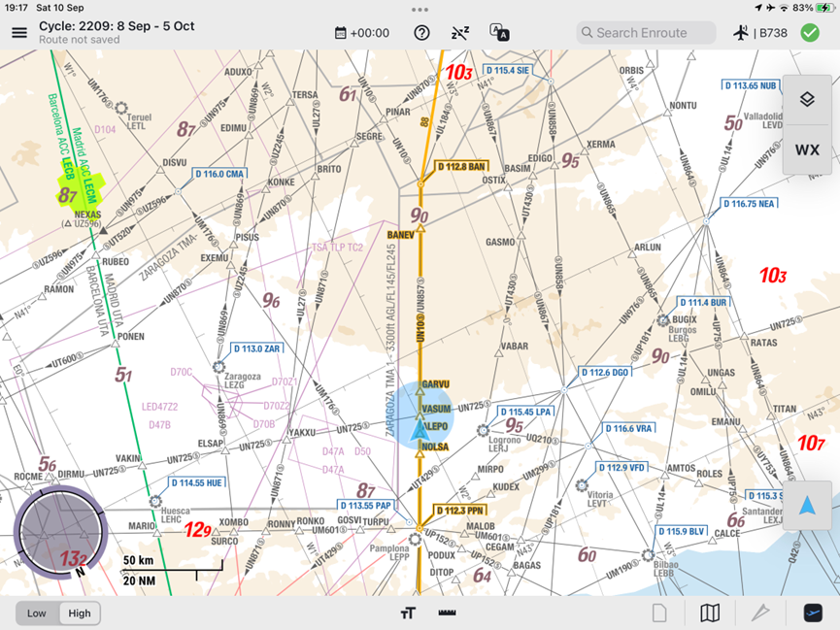The image size is (840, 630).
Task: Center map on current aircraft position
Action: [x=807, y=506]
